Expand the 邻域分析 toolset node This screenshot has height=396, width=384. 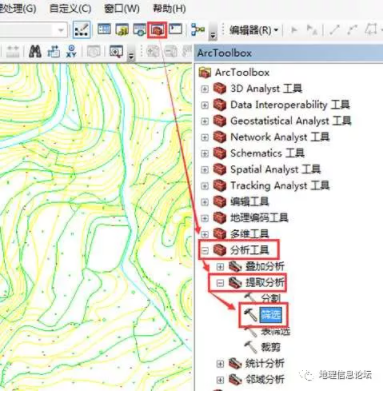tap(220, 380)
